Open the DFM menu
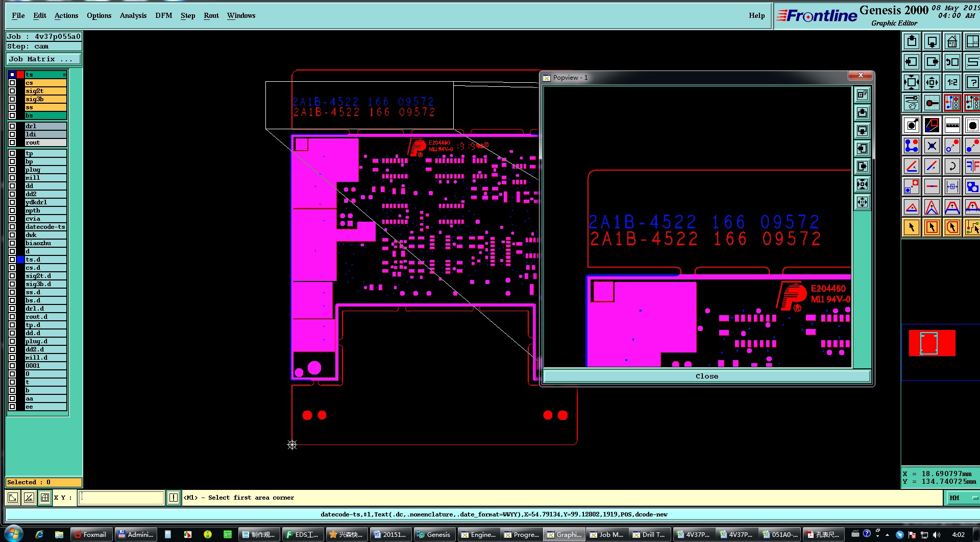This screenshot has height=542, width=980. 164,15
